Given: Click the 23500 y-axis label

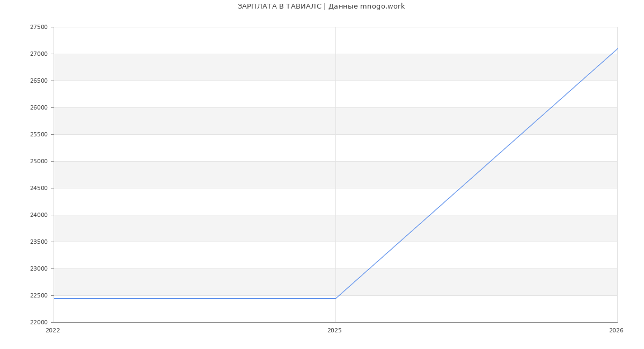Looking at the screenshot, I should [39, 242].
